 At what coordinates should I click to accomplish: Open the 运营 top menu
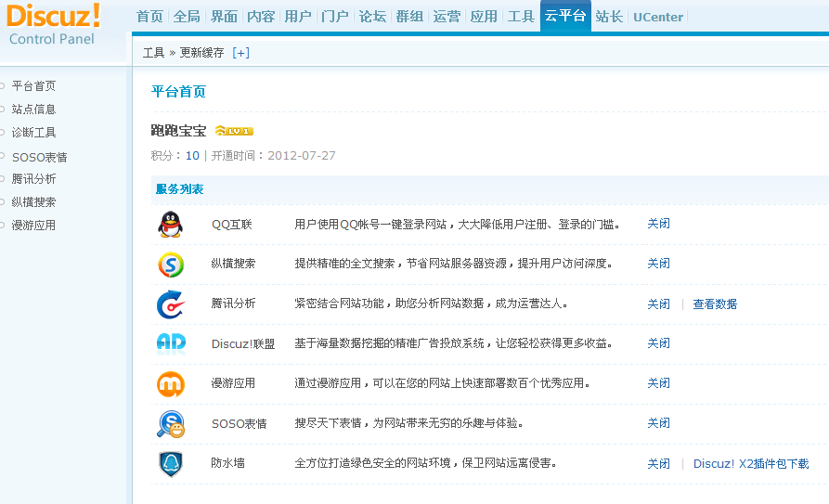(x=447, y=17)
